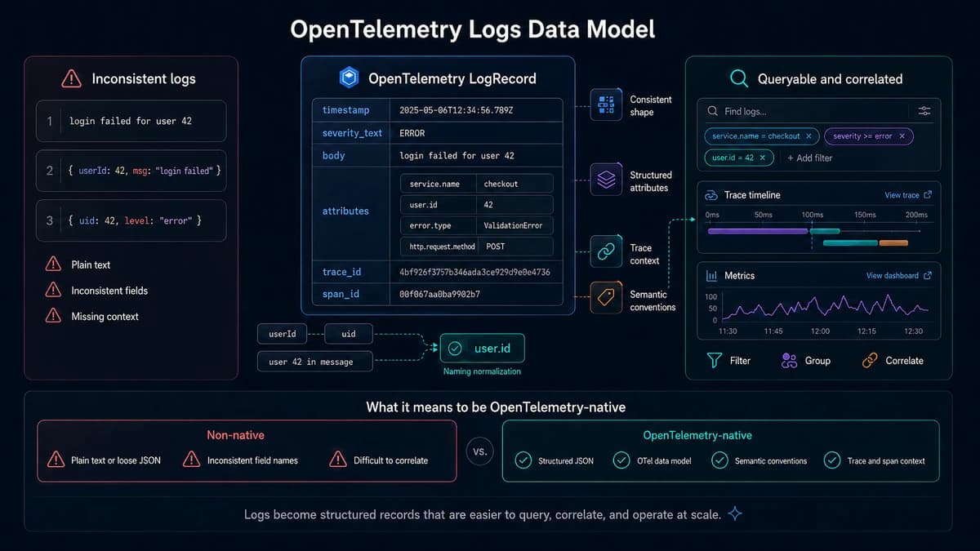Toggle the Semantic conventions checkmark in OpenTelemetry-native box
The image size is (980, 551).
(x=719, y=460)
